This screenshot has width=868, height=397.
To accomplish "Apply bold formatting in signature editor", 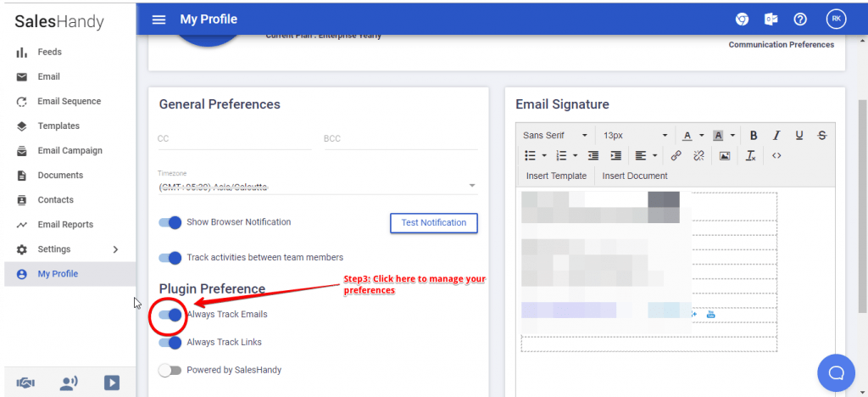I will click(x=753, y=136).
